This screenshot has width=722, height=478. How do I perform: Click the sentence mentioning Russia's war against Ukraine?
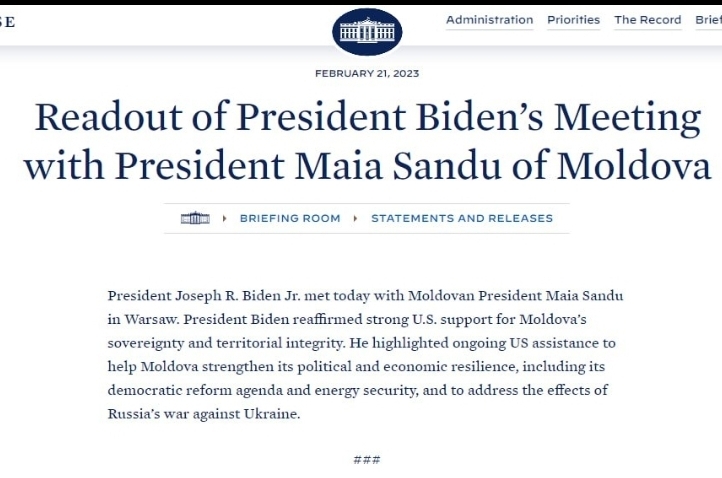(204, 414)
